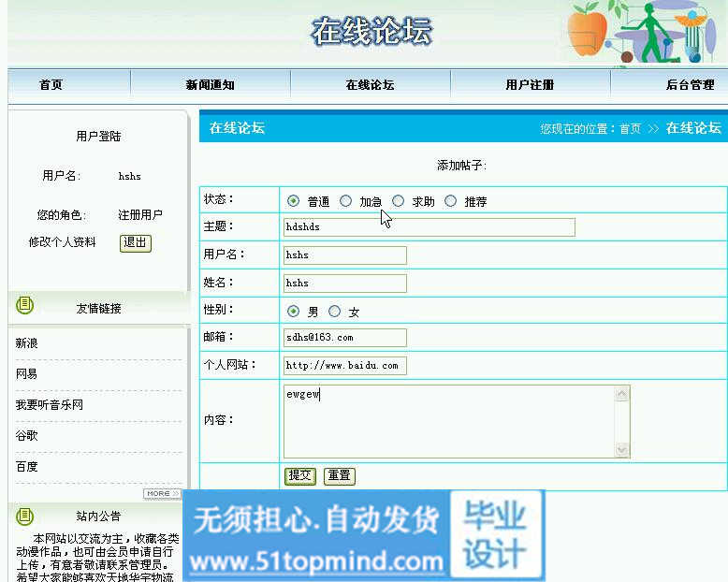Open 用户注册 navigation item
This screenshot has height=582, width=728.
tap(530, 85)
